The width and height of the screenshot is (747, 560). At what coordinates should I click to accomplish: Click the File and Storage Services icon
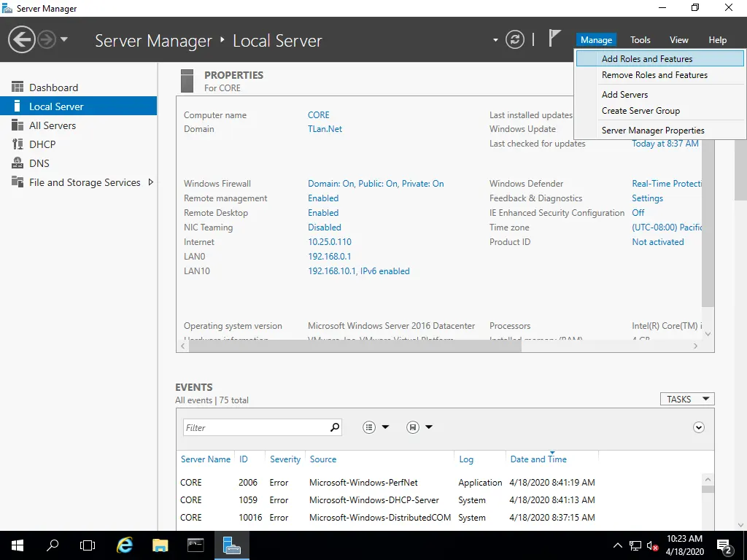click(18, 182)
